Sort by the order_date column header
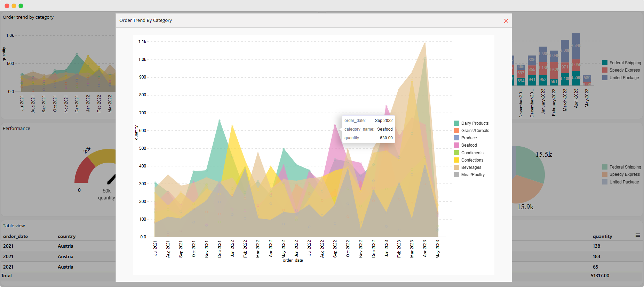 tap(15, 236)
